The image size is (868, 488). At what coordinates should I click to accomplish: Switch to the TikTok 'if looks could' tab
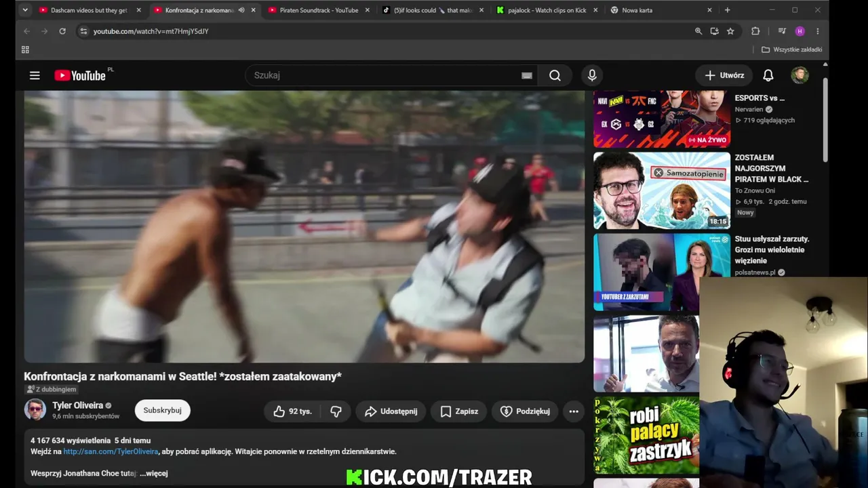(x=433, y=10)
